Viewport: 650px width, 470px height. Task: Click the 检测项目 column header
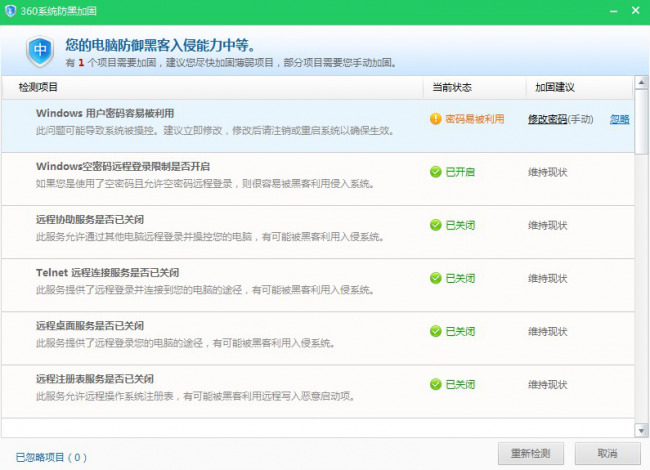click(38, 88)
